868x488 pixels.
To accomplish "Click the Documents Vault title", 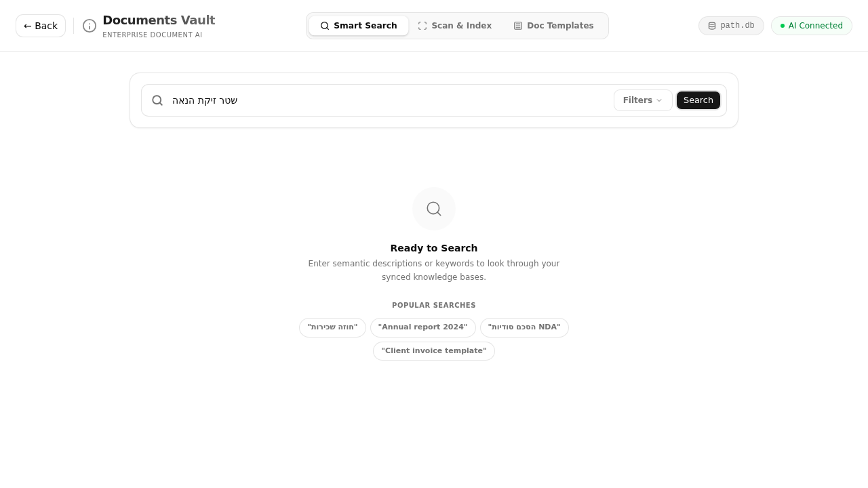I will pos(159,20).
